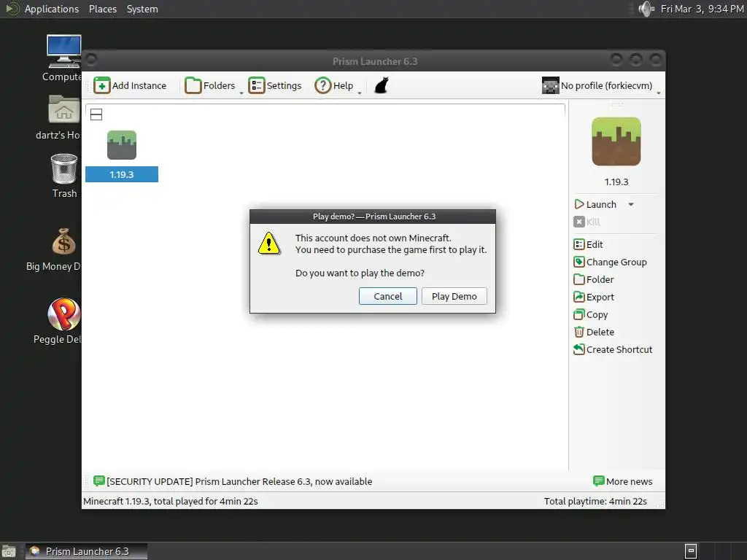Image resolution: width=747 pixels, height=560 pixels.
Task: Cancel the Play demo dialog
Action: pyautogui.click(x=388, y=296)
